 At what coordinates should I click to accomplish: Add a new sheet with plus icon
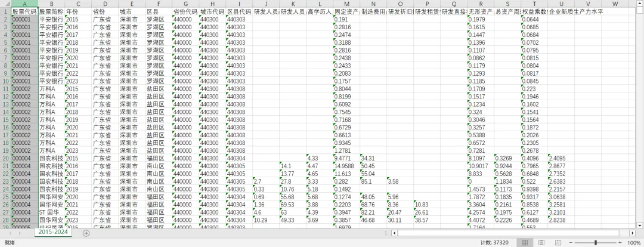(86, 233)
